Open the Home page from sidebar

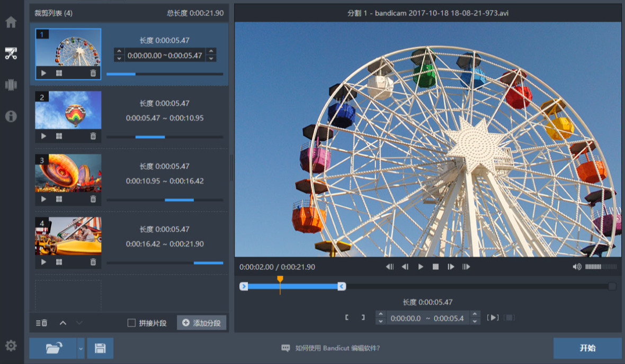(11, 22)
